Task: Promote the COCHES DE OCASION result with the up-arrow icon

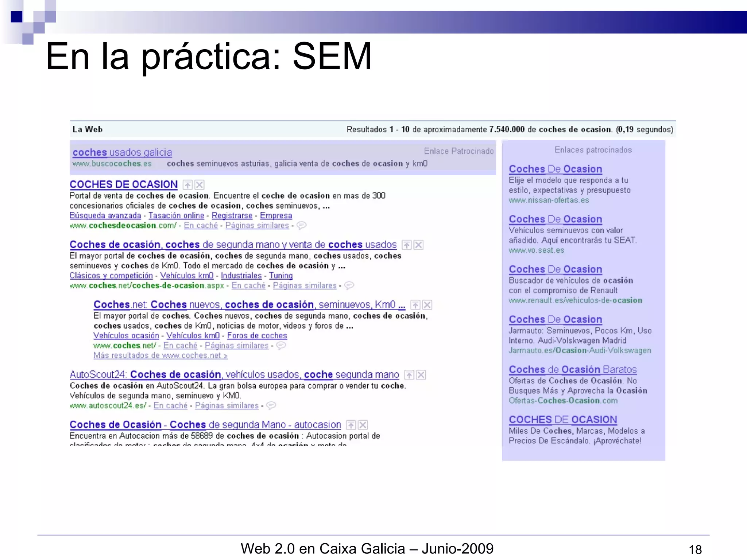Action: [187, 185]
